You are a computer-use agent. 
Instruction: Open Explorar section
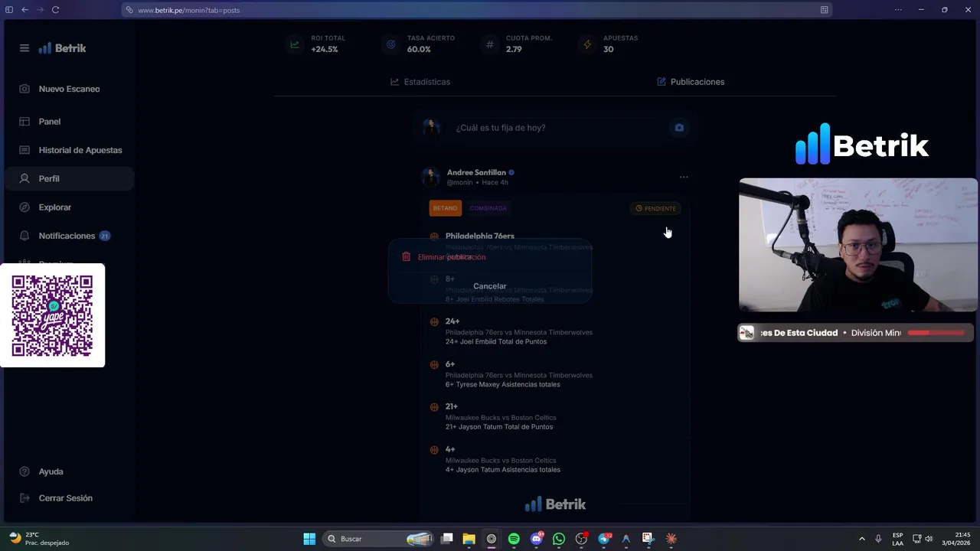(x=55, y=207)
